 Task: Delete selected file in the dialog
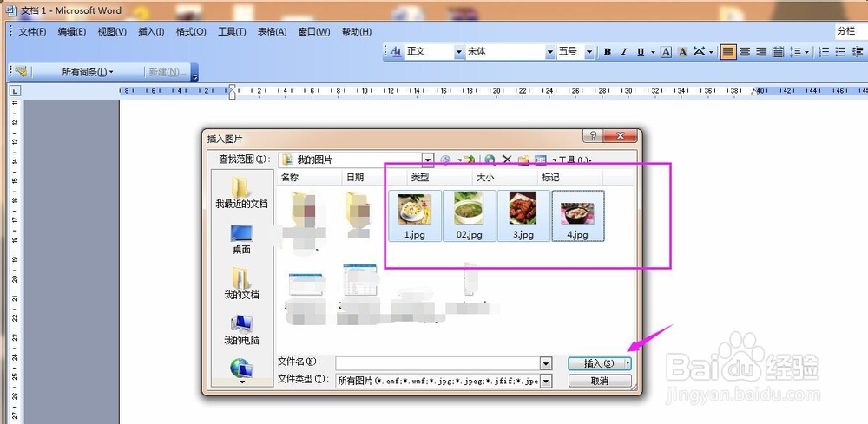[507, 160]
